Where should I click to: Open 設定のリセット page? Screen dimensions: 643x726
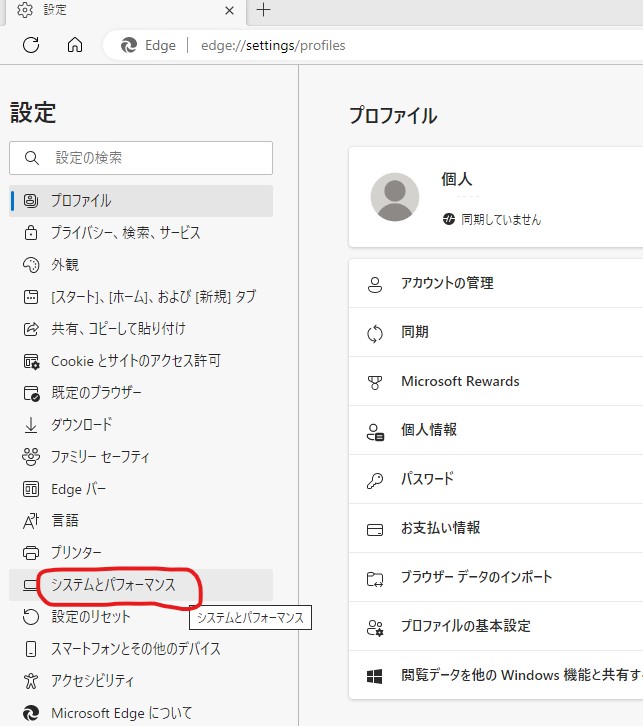coord(141,617)
